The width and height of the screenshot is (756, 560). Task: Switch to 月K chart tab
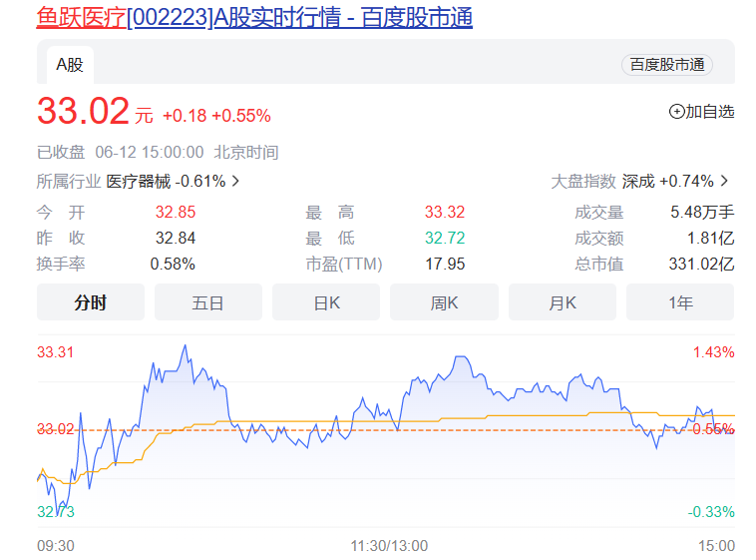click(563, 302)
